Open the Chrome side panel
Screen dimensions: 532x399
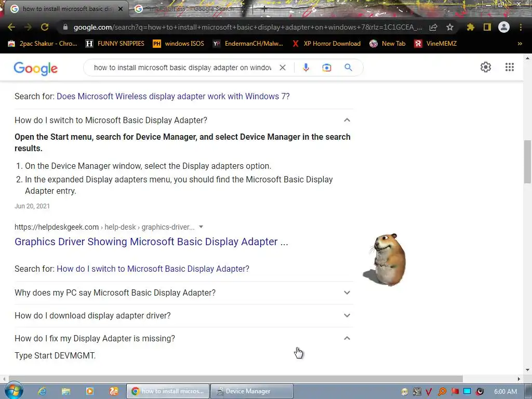(x=487, y=27)
